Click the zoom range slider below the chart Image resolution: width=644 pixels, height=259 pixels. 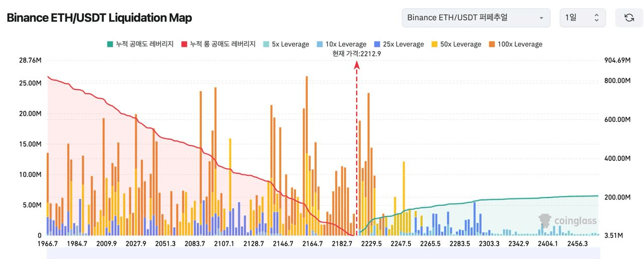[323, 254]
